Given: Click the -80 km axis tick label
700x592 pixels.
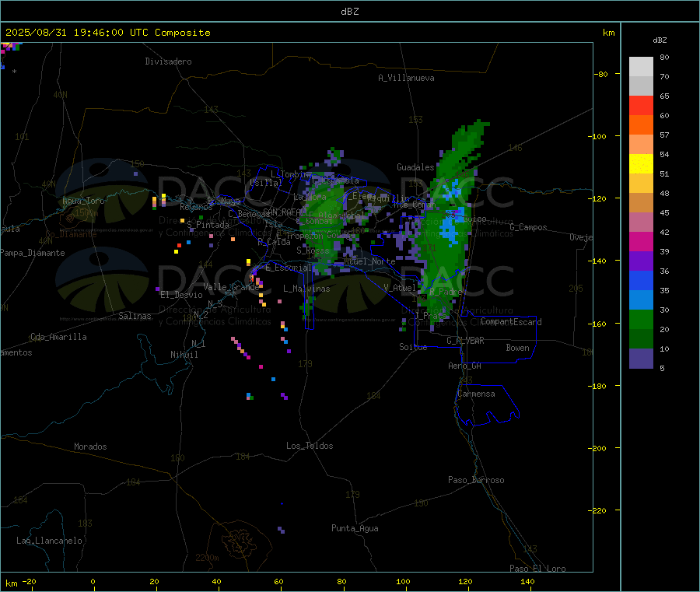Looking at the screenshot, I should (x=601, y=74).
